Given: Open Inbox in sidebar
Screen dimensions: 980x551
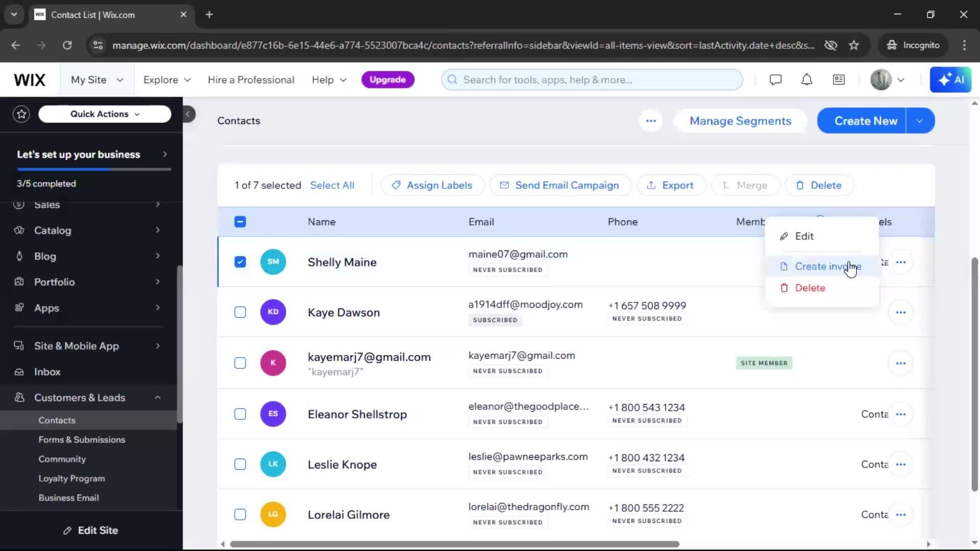Looking at the screenshot, I should click(x=47, y=372).
